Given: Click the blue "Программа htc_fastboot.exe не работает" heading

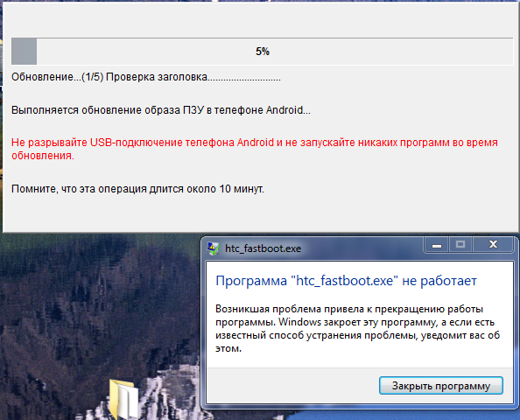Looking at the screenshot, I should click(x=346, y=281).
